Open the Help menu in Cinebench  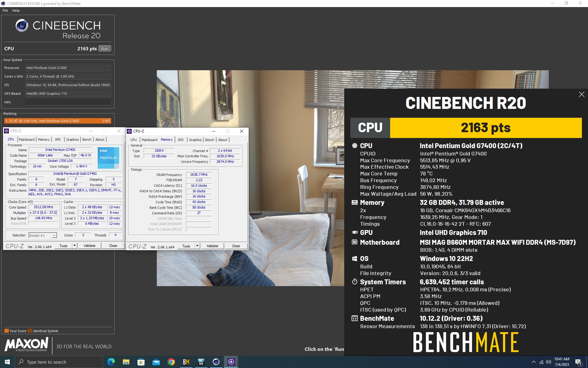point(16,10)
